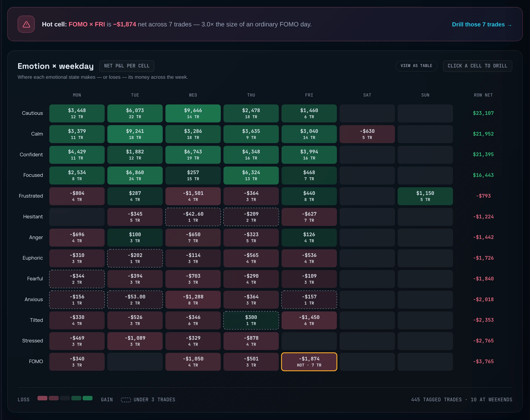Screen dimensions: 530x420
Task: Click Anger Tuesday $100 cell
Action: [x=135, y=238]
